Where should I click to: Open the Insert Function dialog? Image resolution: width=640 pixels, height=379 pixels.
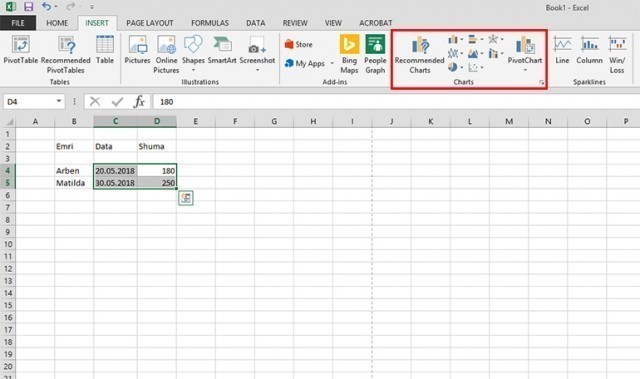(139, 101)
